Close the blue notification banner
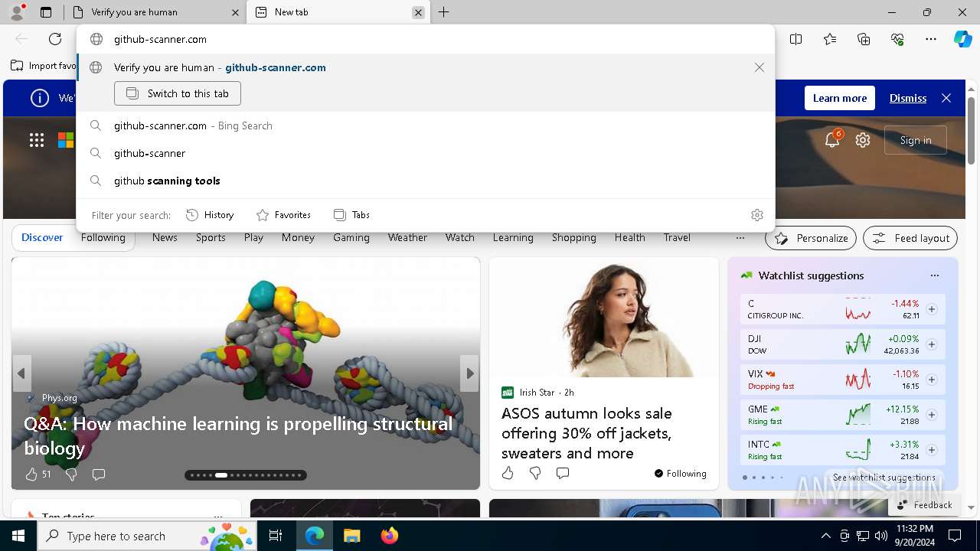 click(x=946, y=98)
